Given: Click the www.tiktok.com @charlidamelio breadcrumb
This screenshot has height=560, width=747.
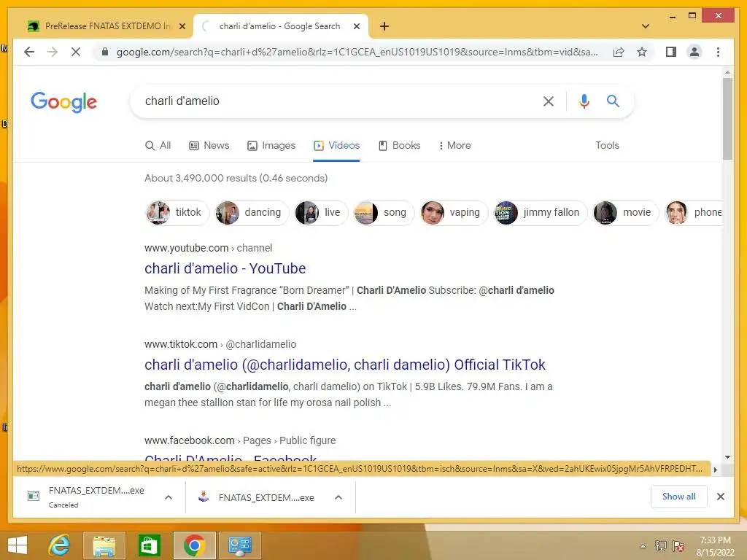Looking at the screenshot, I should coord(220,344).
